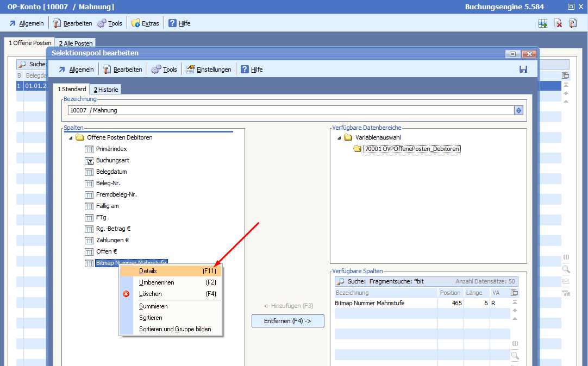Collapse the Variablenauswahl folder node
The width and height of the screenshot is (588, 366).
339,138
